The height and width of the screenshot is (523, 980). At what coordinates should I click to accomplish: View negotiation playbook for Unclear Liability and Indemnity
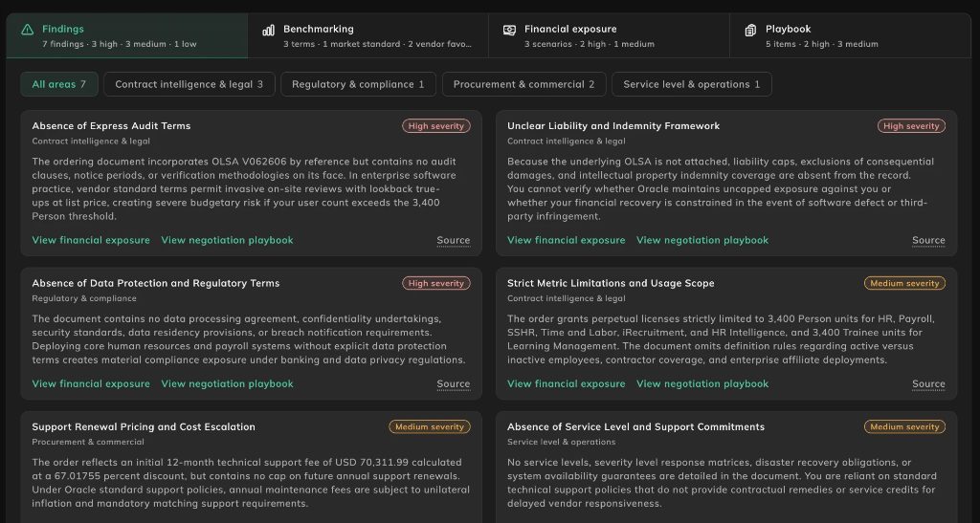pos(702,240)
